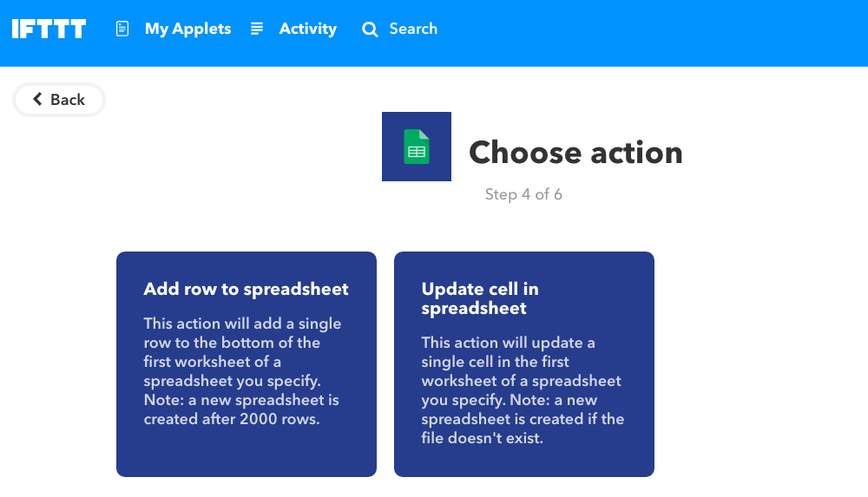Select the 'Add row to spreadsheet' title
868x497 pixels.
click(x=246, y=289)
